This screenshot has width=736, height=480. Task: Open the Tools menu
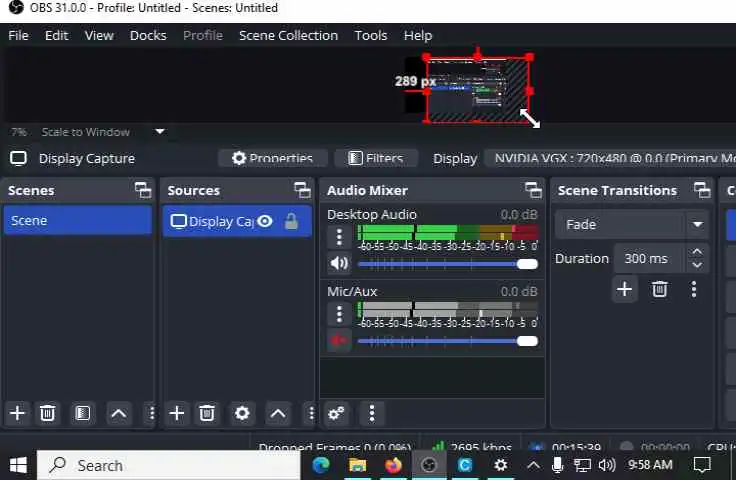pos(371,35)
